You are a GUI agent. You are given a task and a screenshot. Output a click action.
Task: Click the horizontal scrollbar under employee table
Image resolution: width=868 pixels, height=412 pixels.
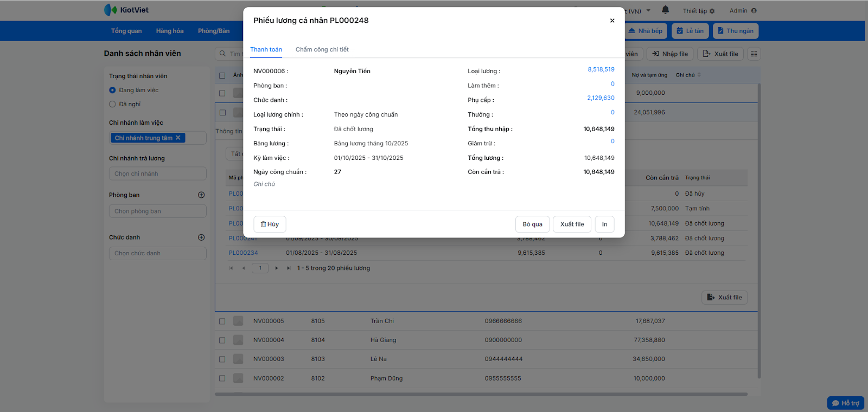481,394
